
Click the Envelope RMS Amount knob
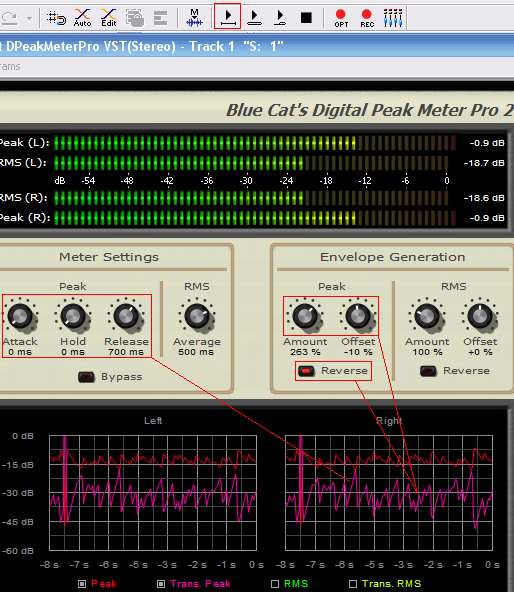(427, 316)
